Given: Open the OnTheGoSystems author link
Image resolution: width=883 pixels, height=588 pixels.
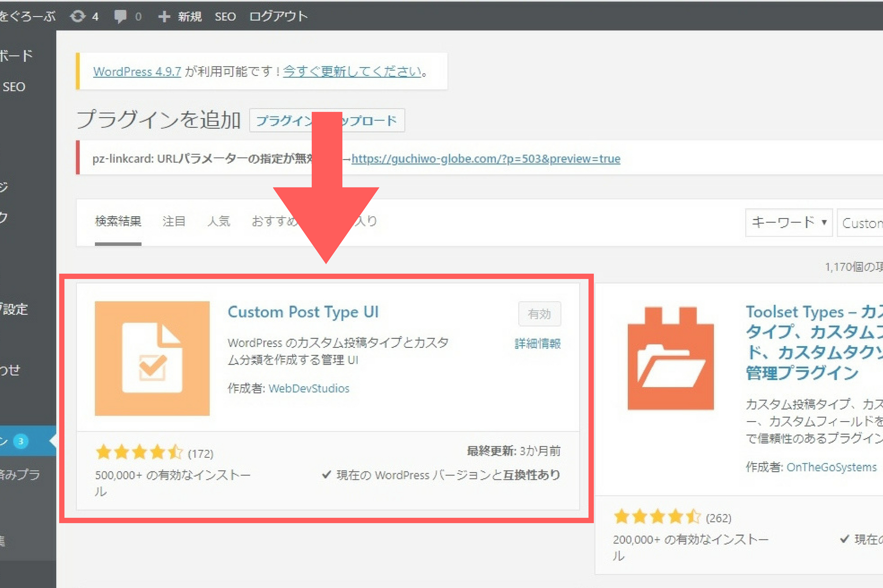Looking at the screenshot, I should (x=831, y=467).
